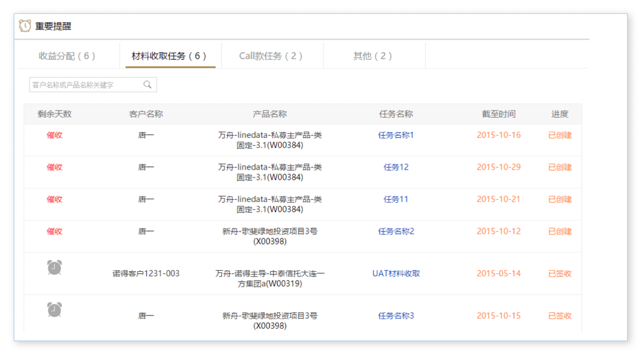
Task: Click customer 唐一 in 任务名称3 row
Action: pos(146,316)
